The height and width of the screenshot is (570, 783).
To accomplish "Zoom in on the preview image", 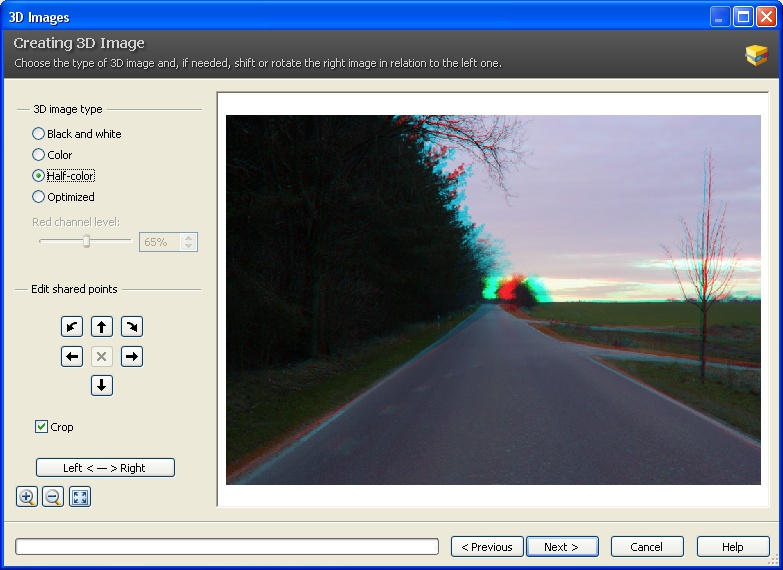I will [x=27, y=497].
